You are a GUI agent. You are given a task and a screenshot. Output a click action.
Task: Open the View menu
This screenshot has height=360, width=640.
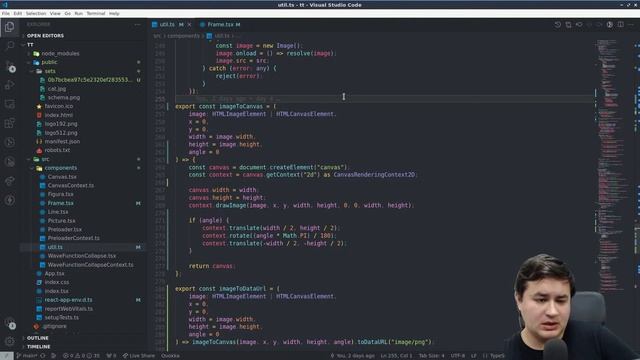tap(55, 13)
